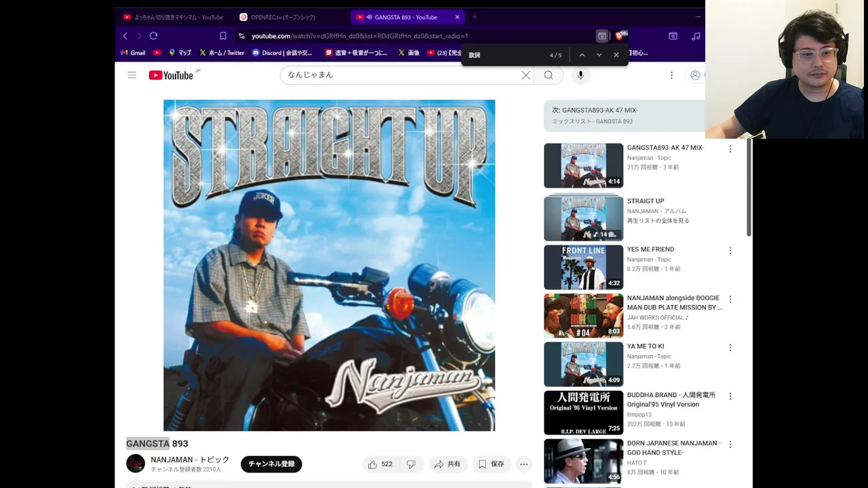Open Gmail bookmark
Viewport: 868px width, 488px height.
pos(133,53)
